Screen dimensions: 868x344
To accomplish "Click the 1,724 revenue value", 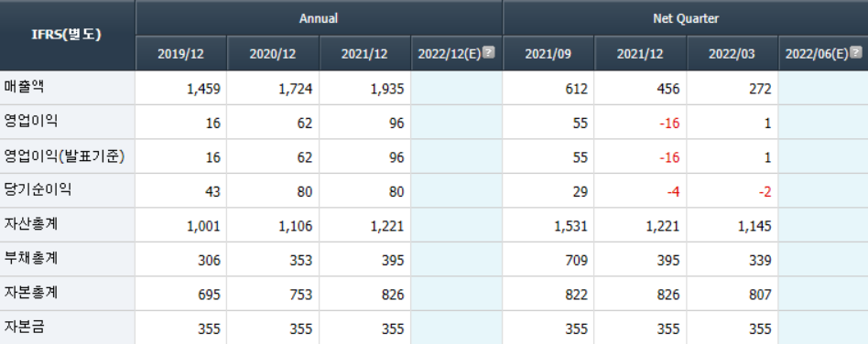I will (296, 89).
